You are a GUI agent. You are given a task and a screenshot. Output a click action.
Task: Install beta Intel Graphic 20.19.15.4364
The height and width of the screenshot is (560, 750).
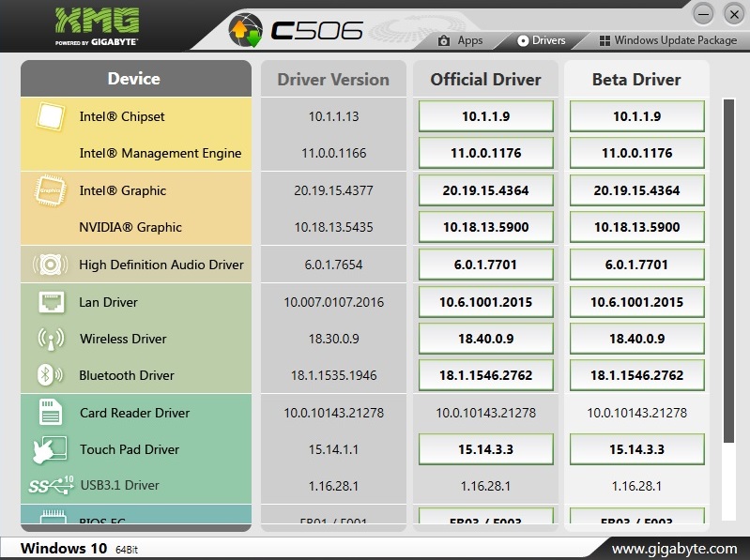[636, 190]
